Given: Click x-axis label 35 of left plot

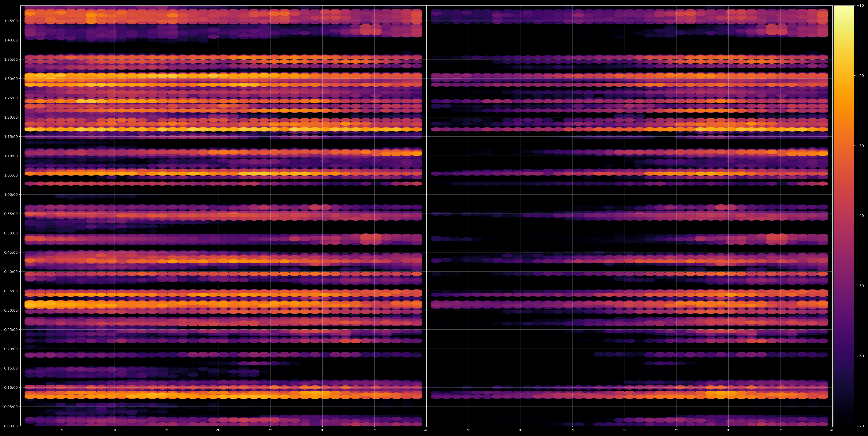Looking at the screenshot, I should click(374, 430).
